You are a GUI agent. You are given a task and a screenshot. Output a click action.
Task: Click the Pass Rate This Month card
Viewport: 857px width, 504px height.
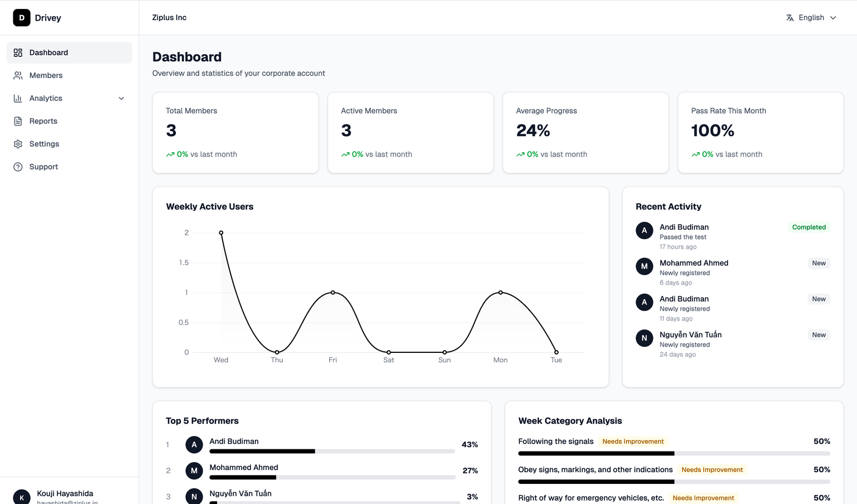point(760,133)
